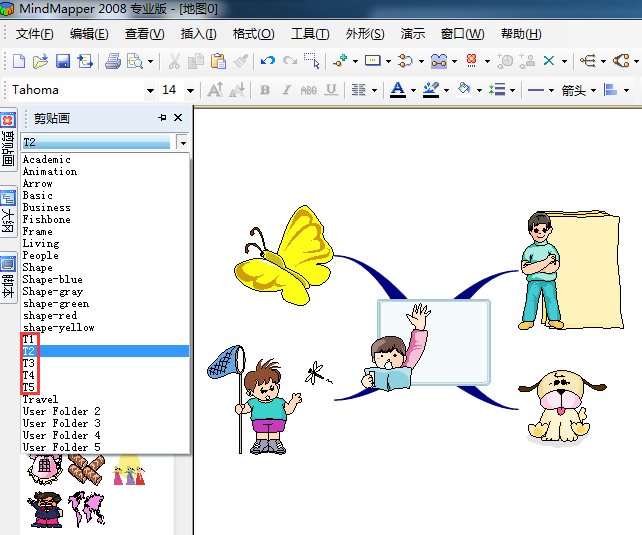Open a file with the folder icon
Screen dimensions: 642x535
click(41, 61)
